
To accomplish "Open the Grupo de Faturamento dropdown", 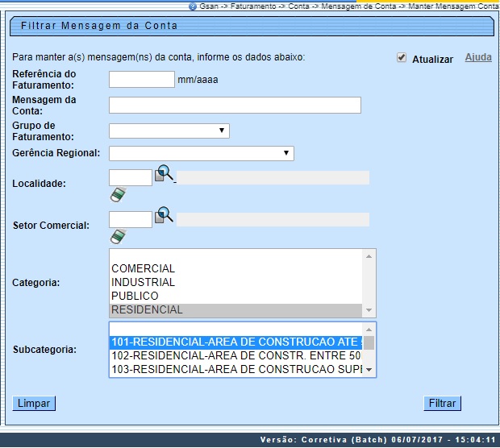I will pos(169,131).
